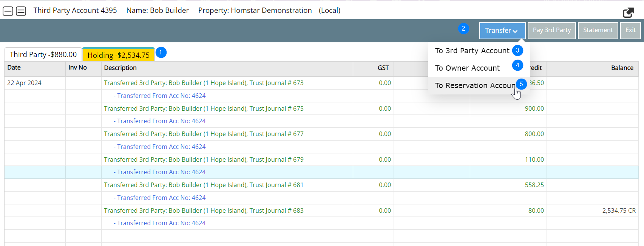
Task: Click the Pay 3rd Party button
Action: [551, 30]
